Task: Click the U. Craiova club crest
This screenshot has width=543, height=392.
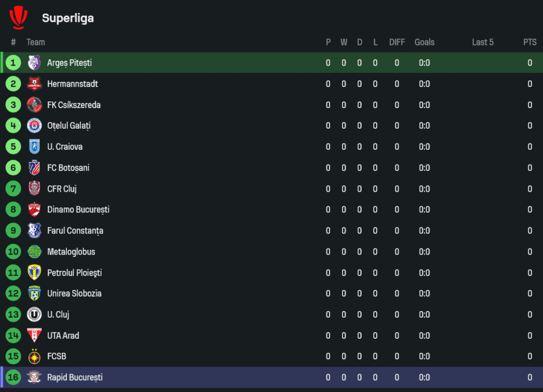Action: [x=34, y=147]
